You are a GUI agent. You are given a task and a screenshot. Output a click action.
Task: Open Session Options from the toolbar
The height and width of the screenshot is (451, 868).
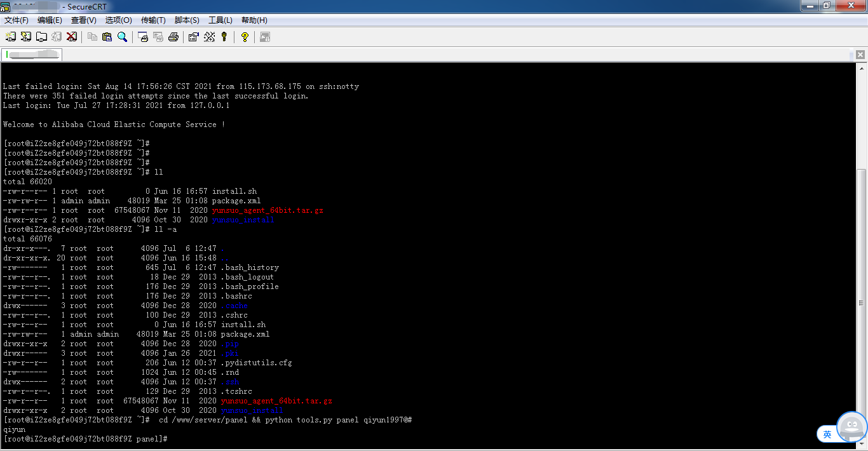[194, 37]
